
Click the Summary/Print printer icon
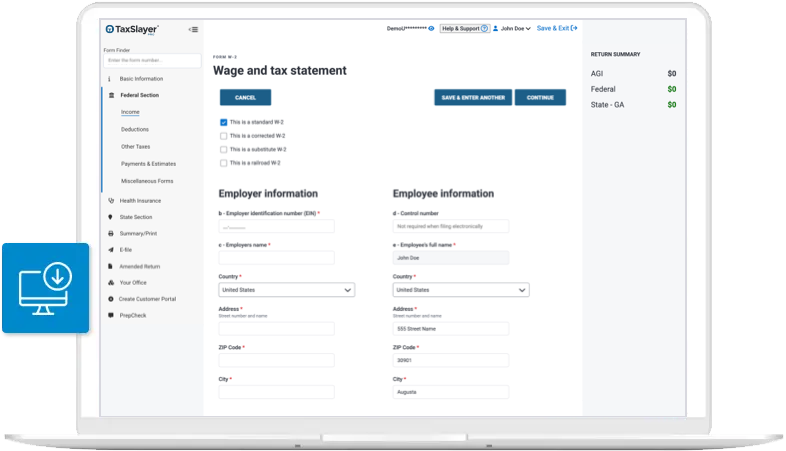[x=110, y=234]
